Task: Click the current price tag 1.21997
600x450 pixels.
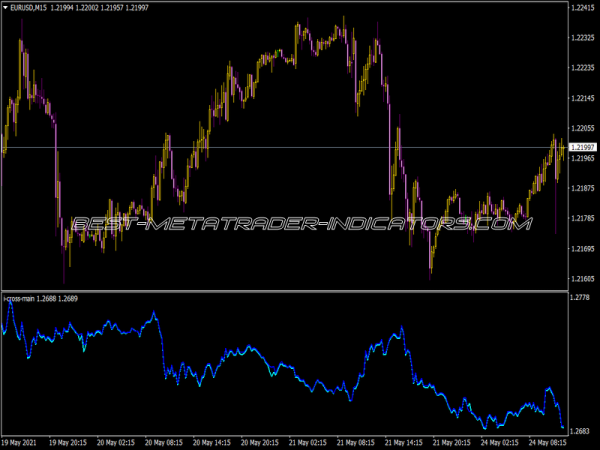Action: [x=582, y=148]
